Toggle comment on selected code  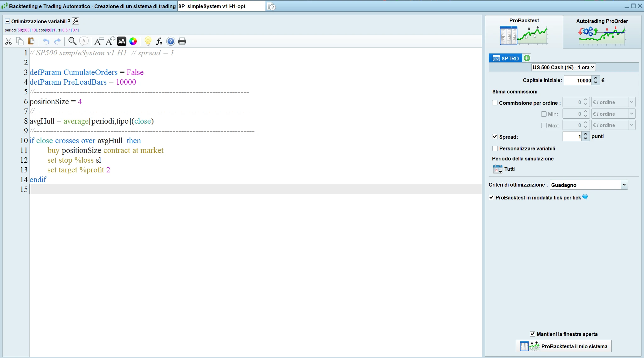tap(84, 41)
